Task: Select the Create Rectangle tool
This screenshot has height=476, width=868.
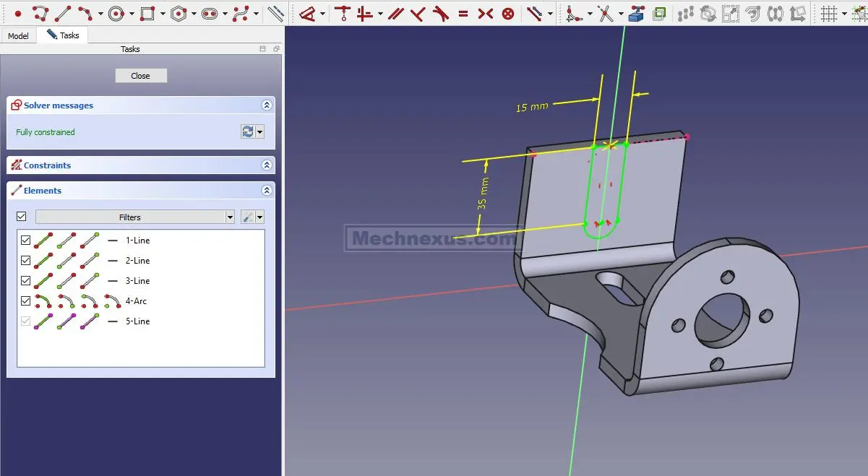Action: (147, 13)
